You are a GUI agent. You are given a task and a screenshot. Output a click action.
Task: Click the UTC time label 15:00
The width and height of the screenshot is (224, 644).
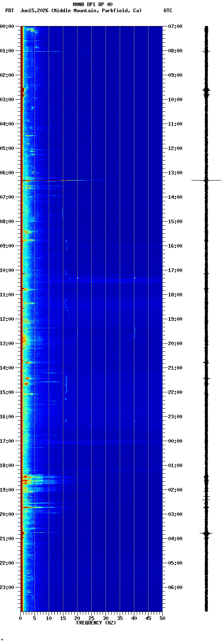(x=175, y=222)
